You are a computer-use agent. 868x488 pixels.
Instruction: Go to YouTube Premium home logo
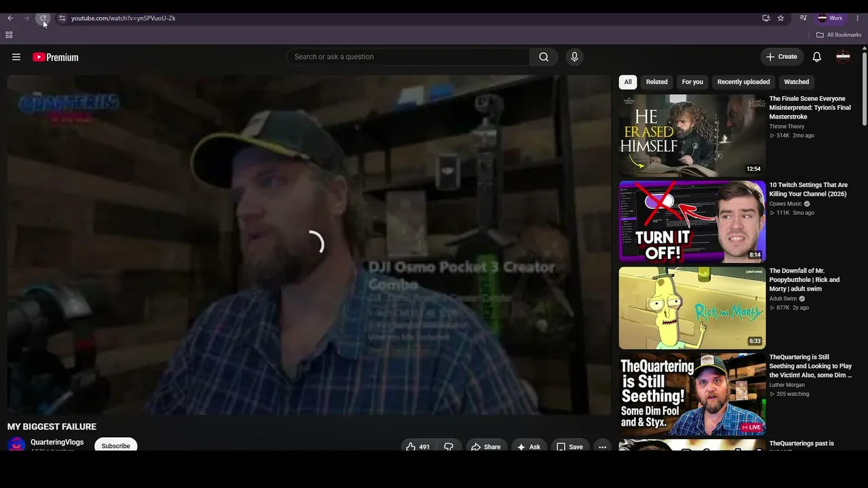click(56, 57)
